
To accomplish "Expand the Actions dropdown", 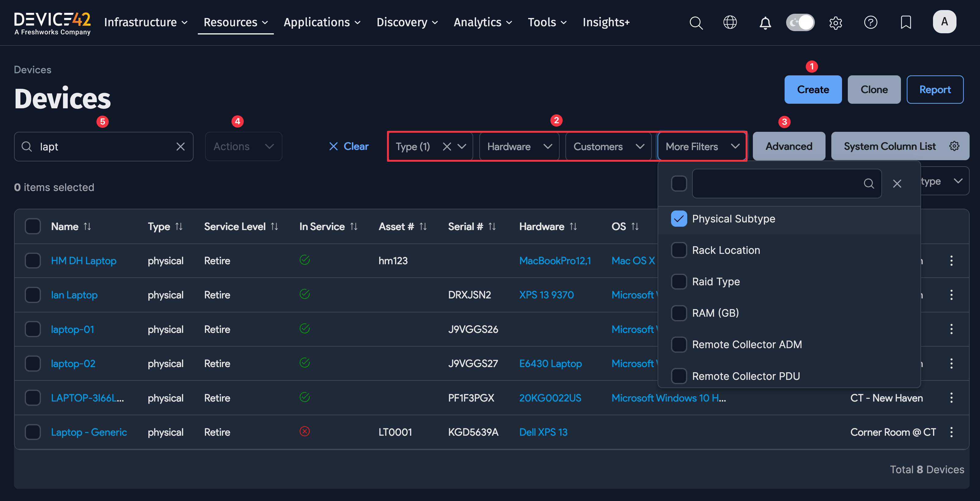I will coord(243,146).
